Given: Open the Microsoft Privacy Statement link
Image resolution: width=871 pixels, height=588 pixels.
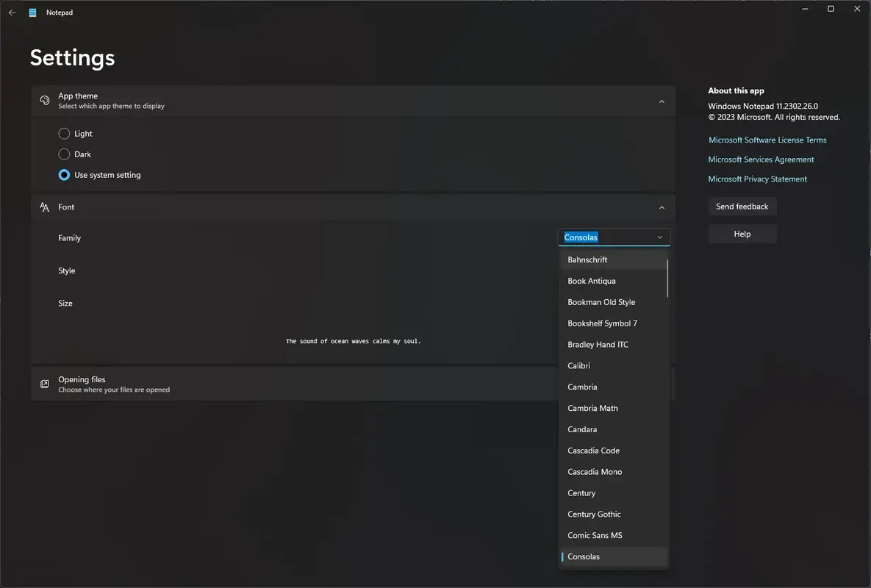Looking at the screenshot, I should 757,178.
